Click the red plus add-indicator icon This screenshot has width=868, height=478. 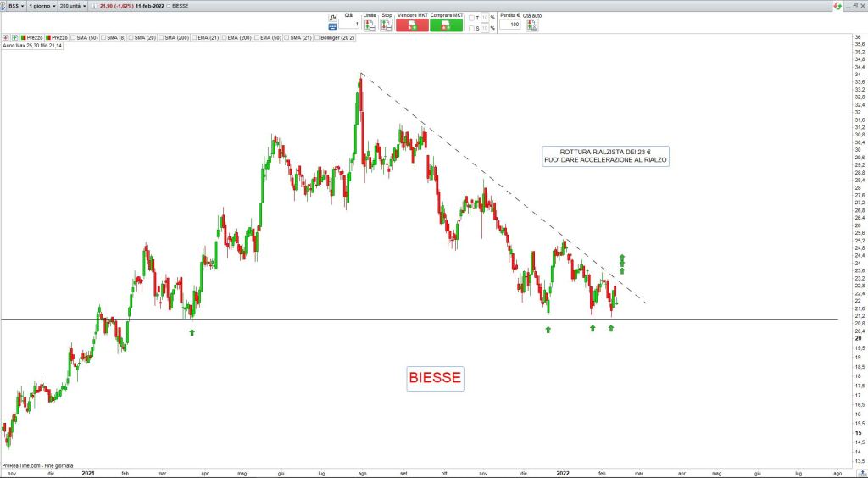click(x=6, y=37)
